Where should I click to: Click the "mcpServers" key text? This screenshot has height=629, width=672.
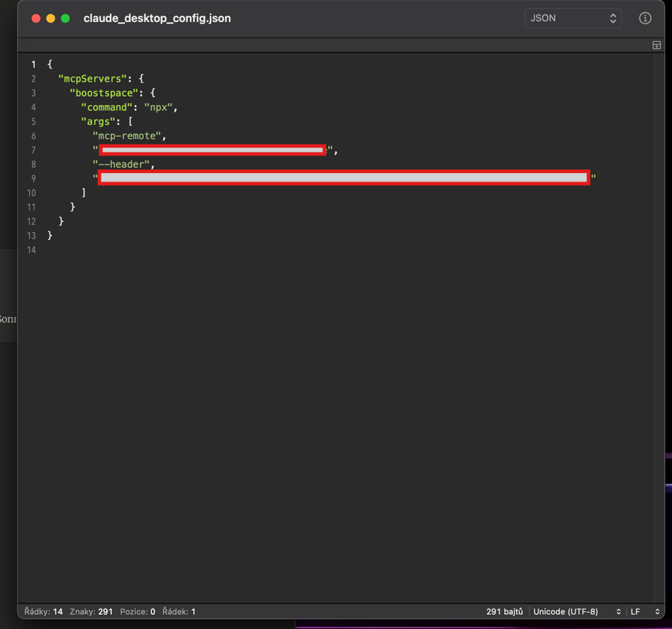93,79
